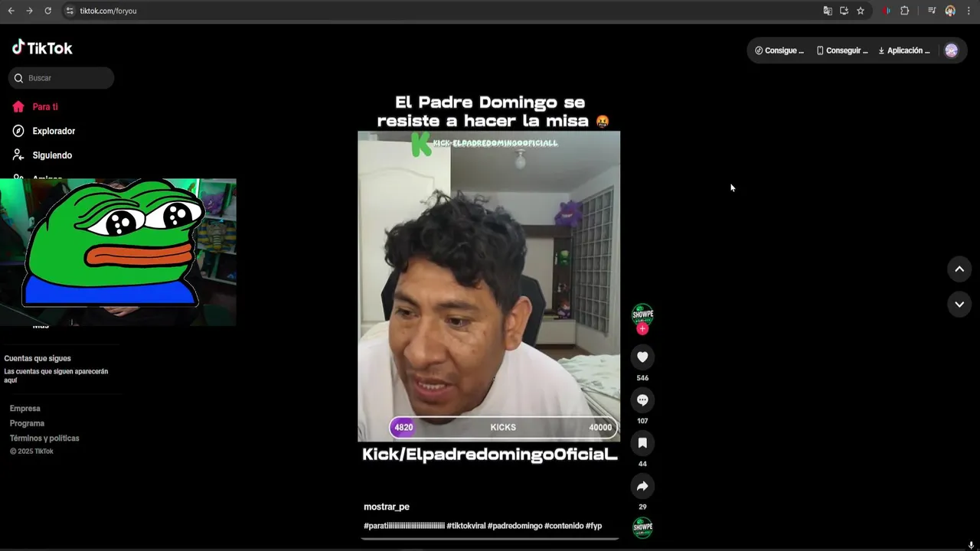The image size is (980, 551).
Task: Like the video with heart icon
Action: coord(642,357)
